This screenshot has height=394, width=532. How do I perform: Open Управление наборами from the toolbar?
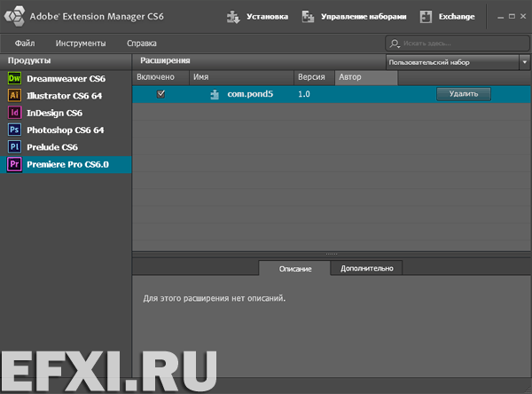(353, 16)
